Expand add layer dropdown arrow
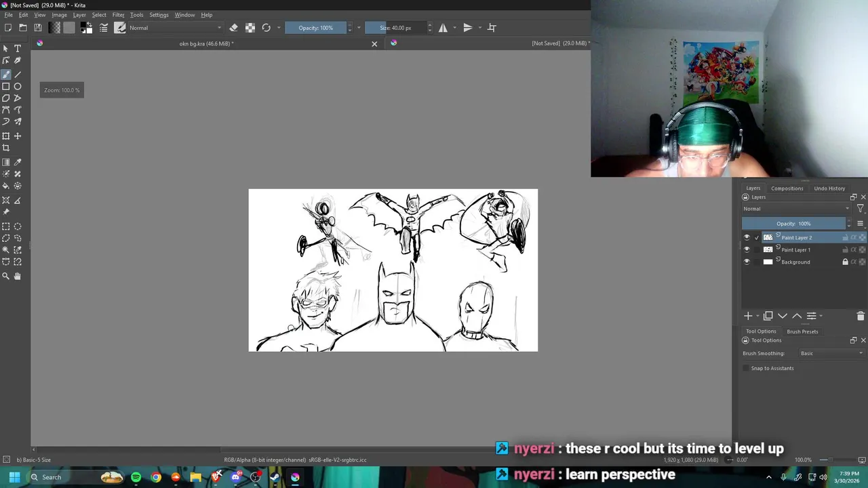Image resolution: width=868 pixels, height=488 pixels. click(757, 316)
